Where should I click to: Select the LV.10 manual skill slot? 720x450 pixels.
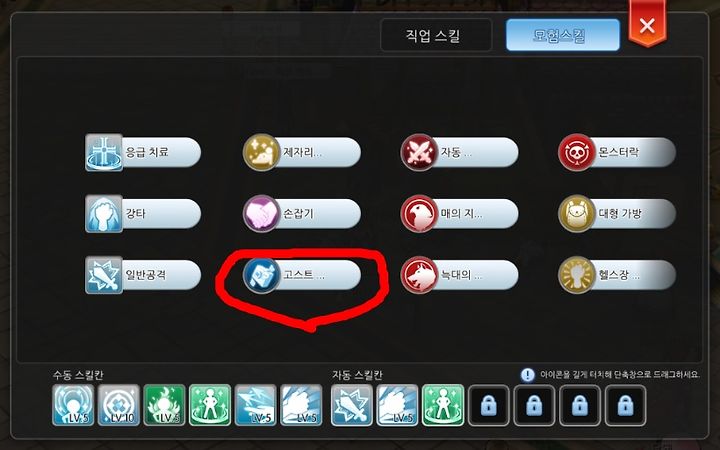coord(118,405)
